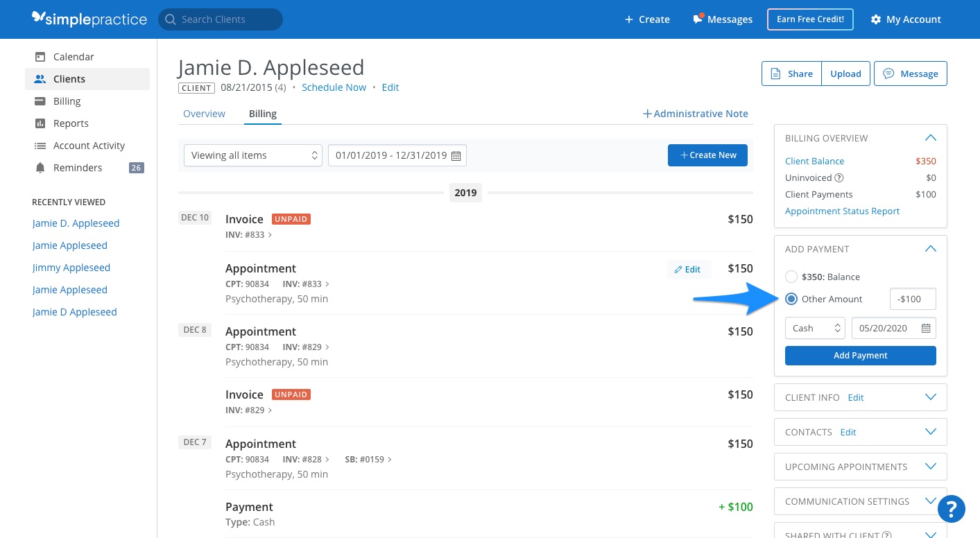Select the Calendar icon in the sidebar

pos(41,56)
